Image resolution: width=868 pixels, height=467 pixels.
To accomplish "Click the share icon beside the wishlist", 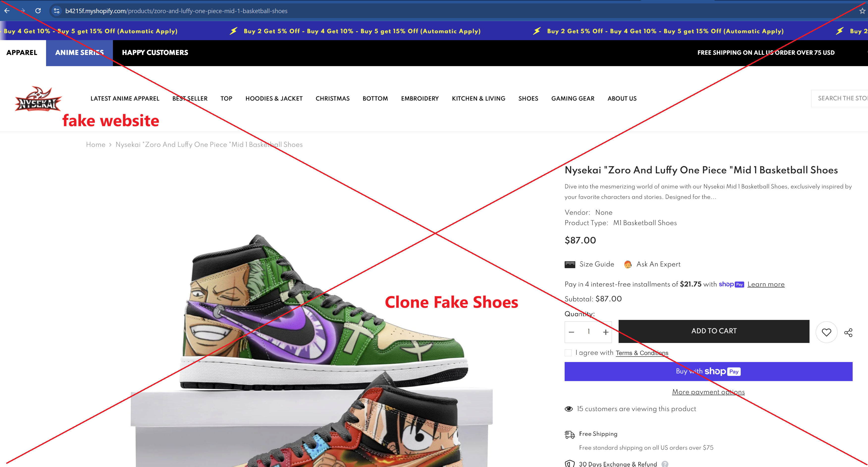I will (x=848, y=333).
